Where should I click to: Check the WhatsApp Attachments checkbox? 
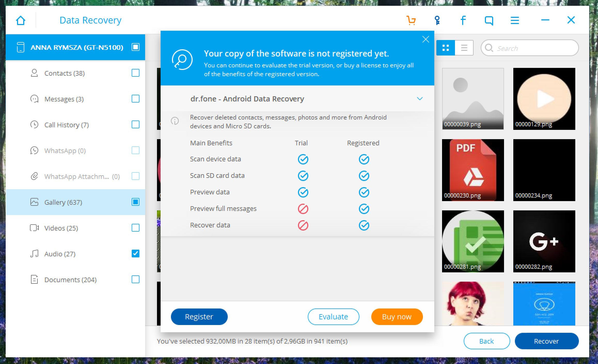tap(136, 176)
